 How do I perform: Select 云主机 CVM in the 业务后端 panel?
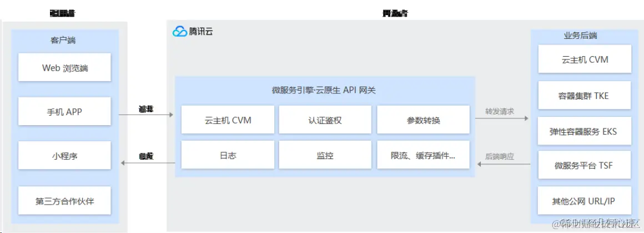pyautogui.click(x=585, y=59)
